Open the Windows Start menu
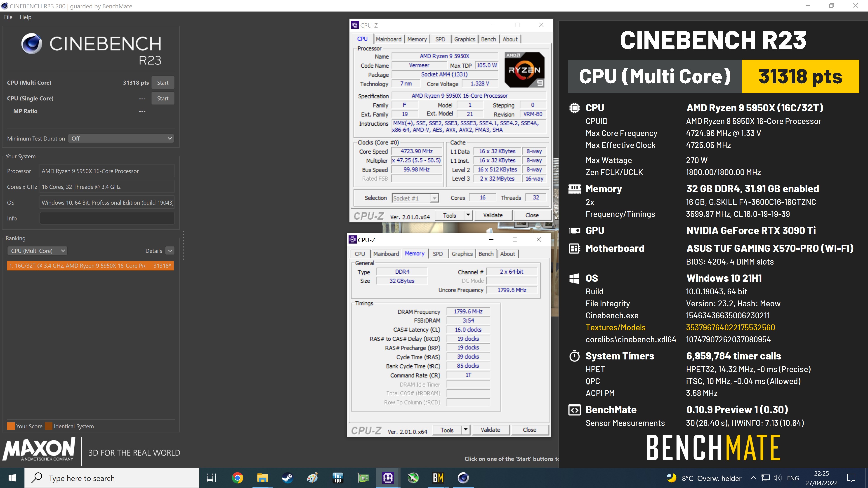868x488 pixels. tap(12, 478)
